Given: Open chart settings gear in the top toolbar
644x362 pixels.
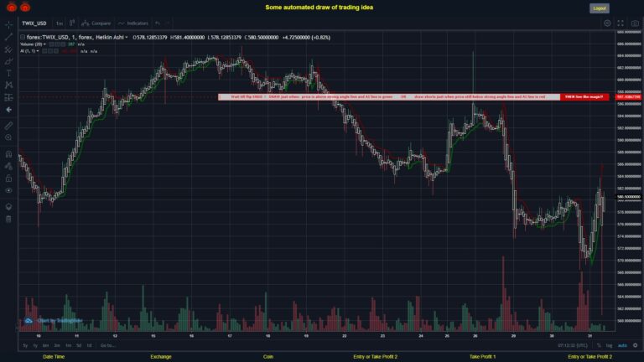Looking at the screenshot, I should click(607, 23).
